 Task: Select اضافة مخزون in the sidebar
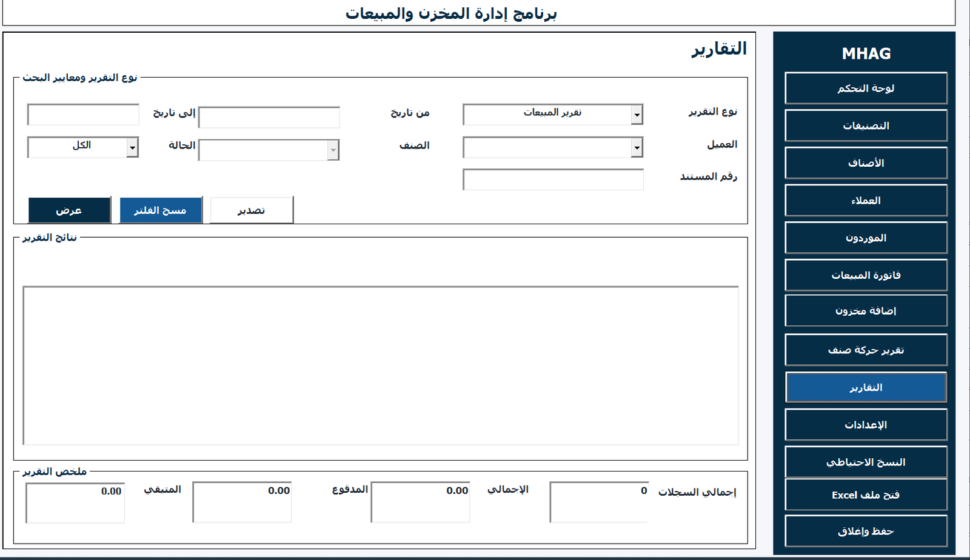[866, 311]
